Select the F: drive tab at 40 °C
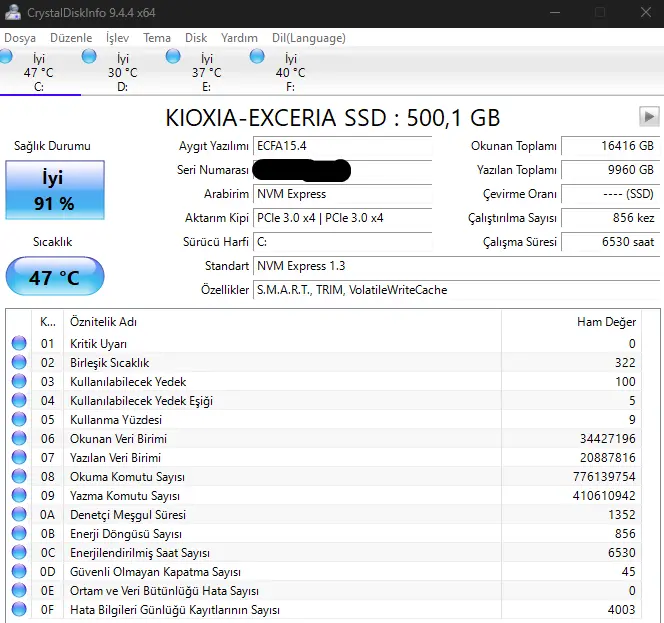The width and height of the screenshot is (664, 623). [290, 72]
